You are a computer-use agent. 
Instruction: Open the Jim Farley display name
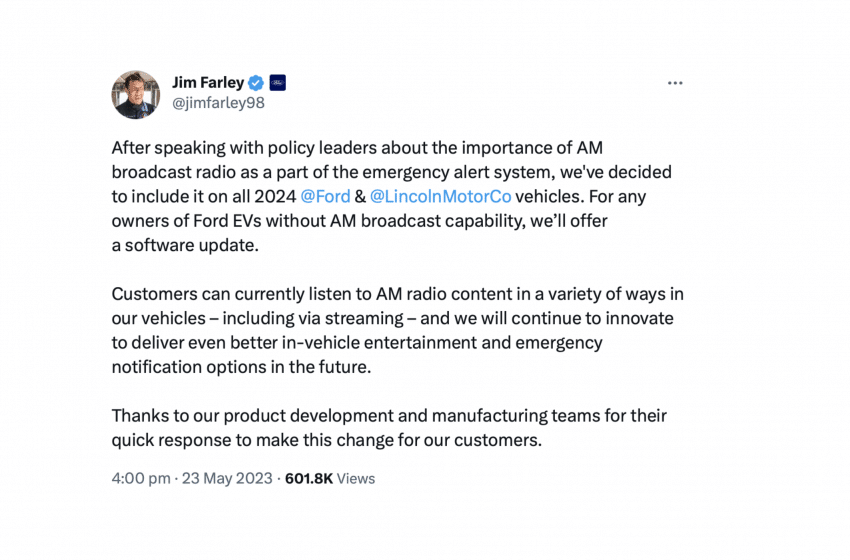207,83
